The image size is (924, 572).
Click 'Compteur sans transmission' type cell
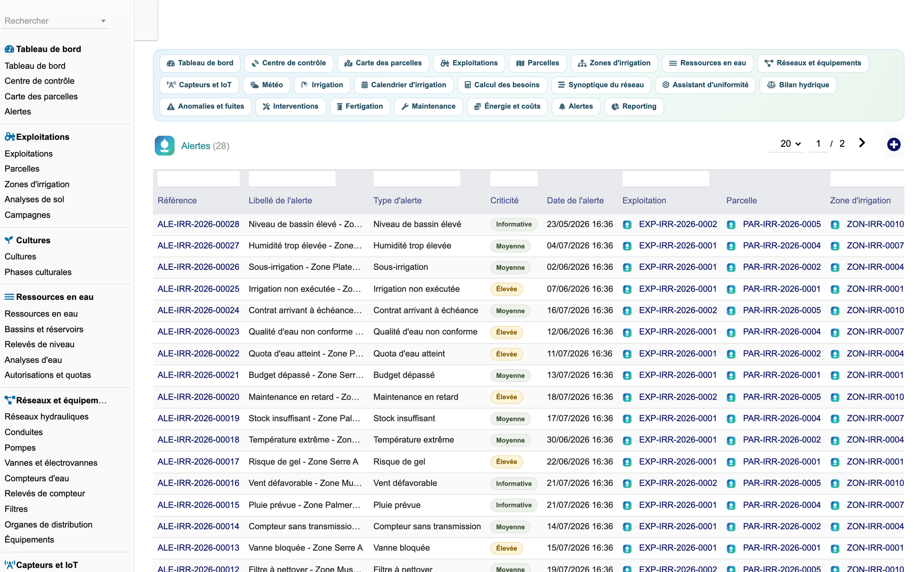(427, 526)
